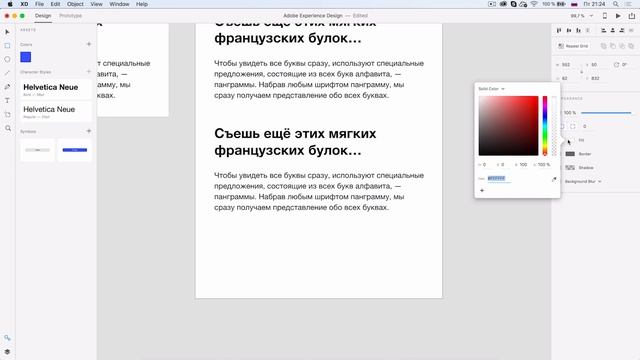Align top edges

[559, 31]
